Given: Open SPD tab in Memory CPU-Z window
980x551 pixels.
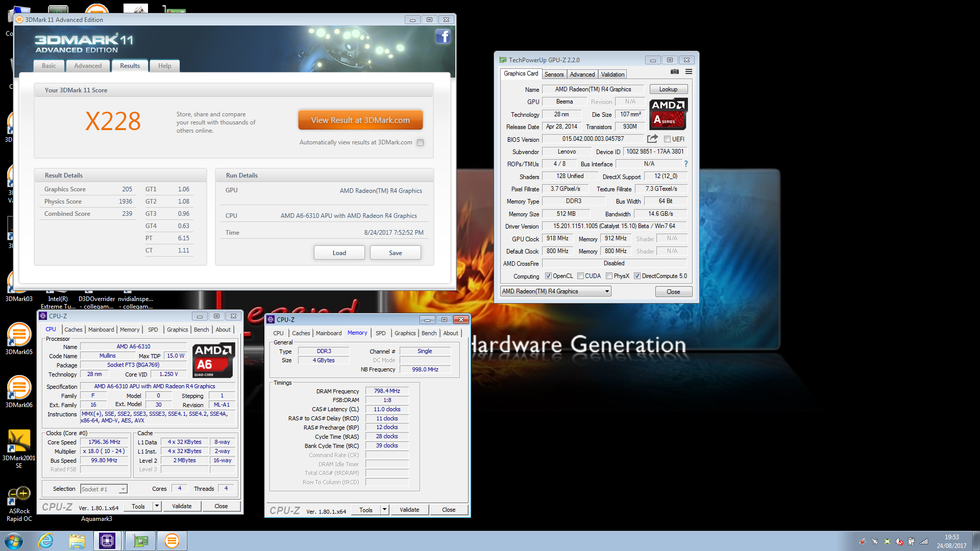Looking at the screenshot, I should (381, 333).
